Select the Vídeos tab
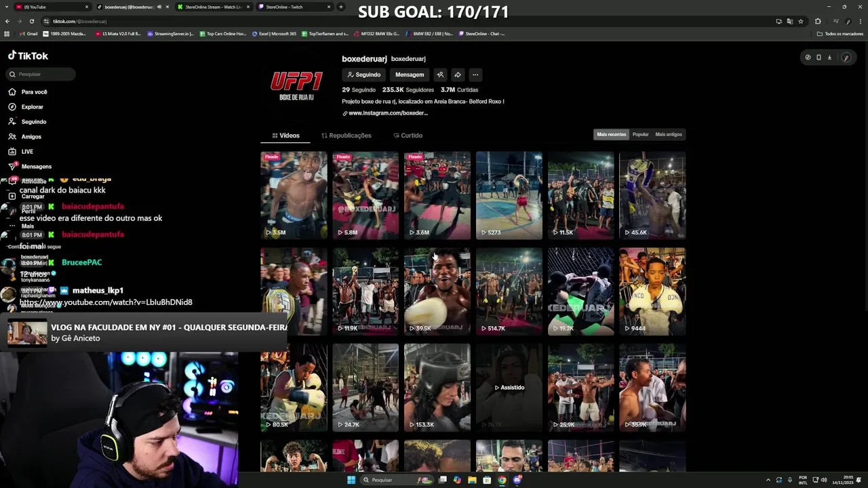 (285, 136)
